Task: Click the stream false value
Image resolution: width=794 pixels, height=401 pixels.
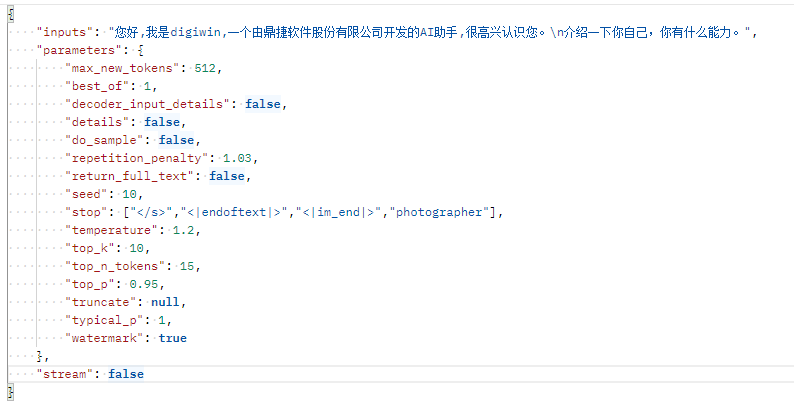Action: (x=126, y=374)
